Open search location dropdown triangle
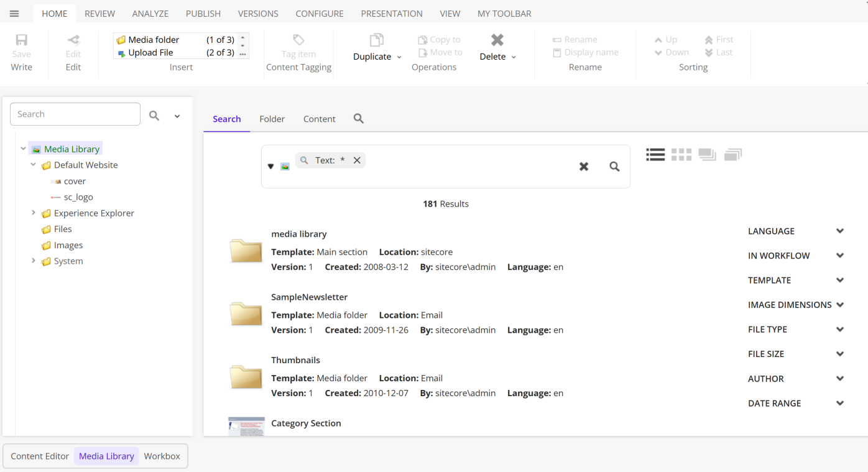Image resolution: width=868 pixels, height=472 pixels. point(271,167)
